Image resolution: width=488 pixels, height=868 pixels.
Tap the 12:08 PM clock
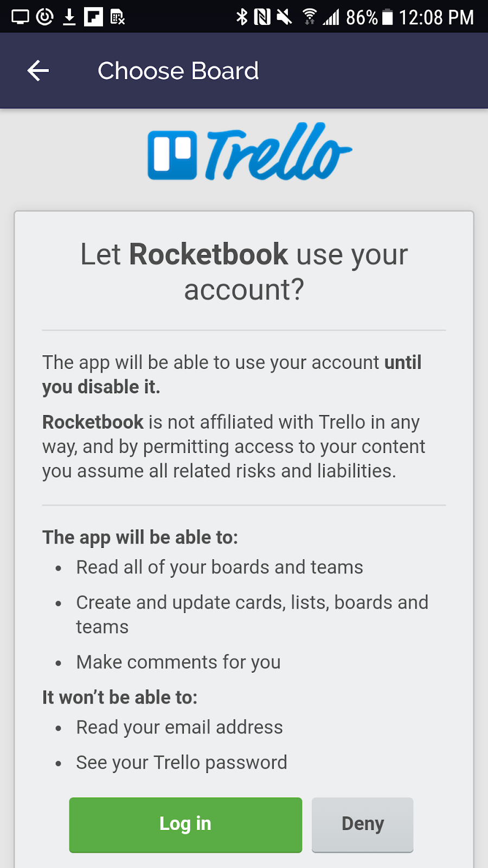(x=436, y=17)
